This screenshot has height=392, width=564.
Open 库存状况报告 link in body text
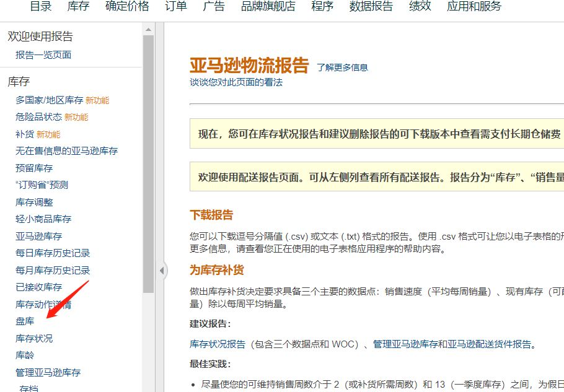pos(218,344)
